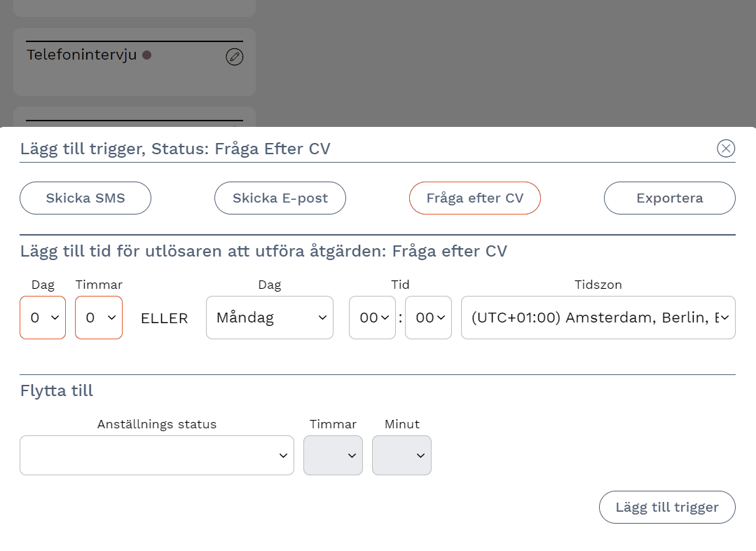Expand the Tidszon dropdown
This screenshot has width=756, height=551.
coord(598,318)
